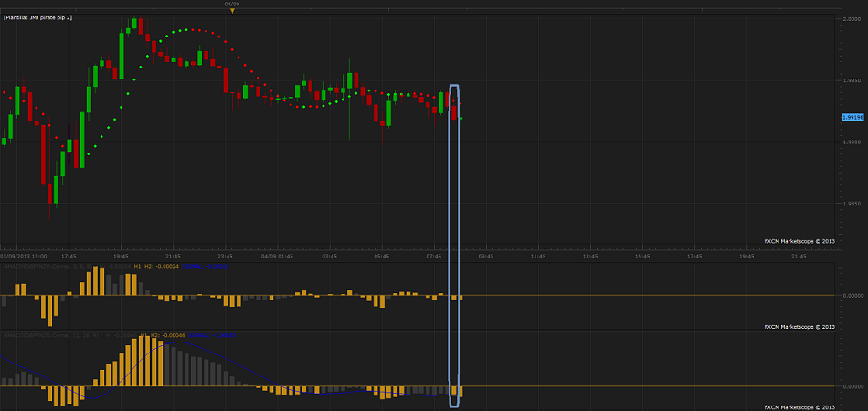Click the orange 04/09 date marker triangle
The image size is (868, 411).
pos(232,11)
